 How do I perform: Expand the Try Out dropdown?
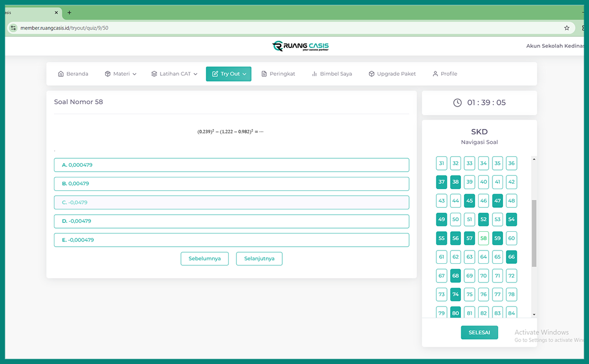click(228, 74)
